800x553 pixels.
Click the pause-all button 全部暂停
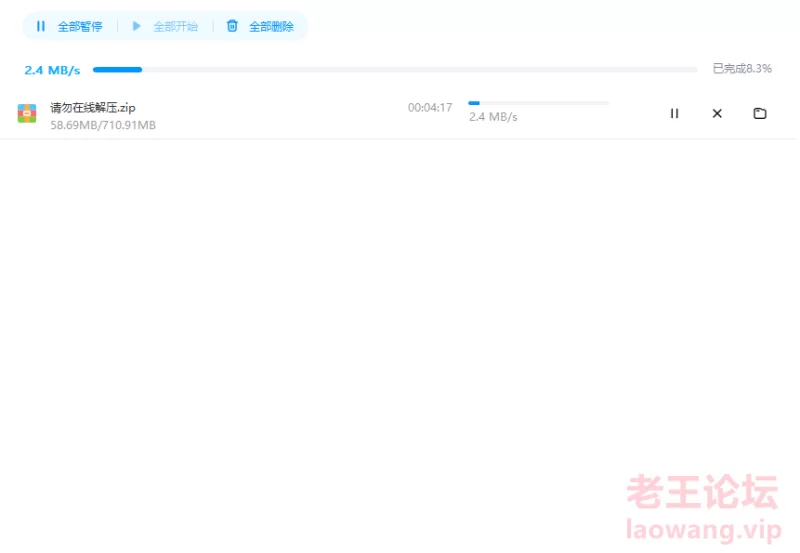pyautogui.click(x=69, y=26)
